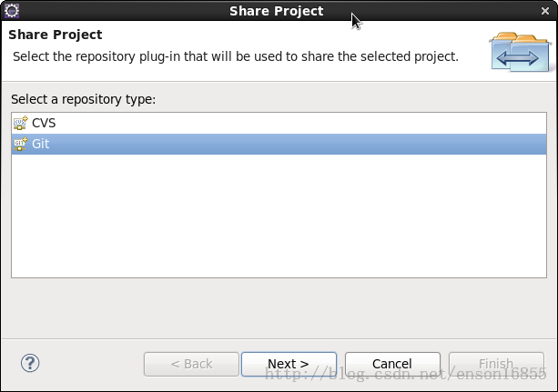Click blank space in highlighted Git row
The height and width of the screenshot is (392, 558).
(299, 144)
